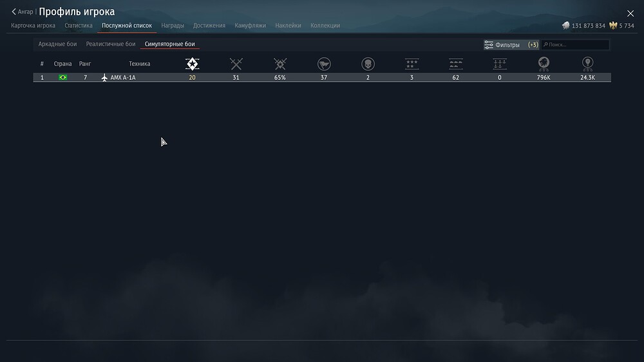Click the ground kills column icon
Screen dimensions: 644x362
pos(456,64)
